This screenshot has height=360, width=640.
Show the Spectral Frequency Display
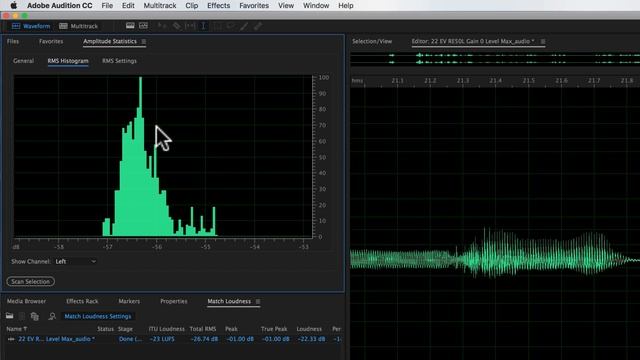click(130, 26)
